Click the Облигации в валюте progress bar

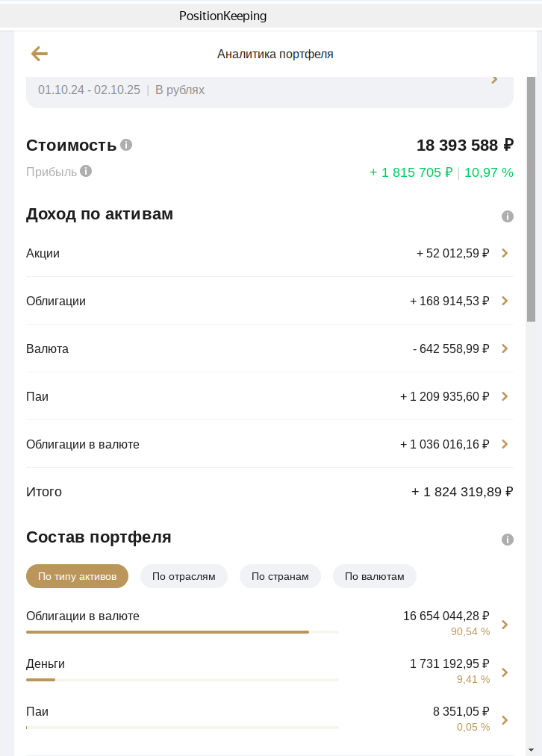tap(181, 632)
